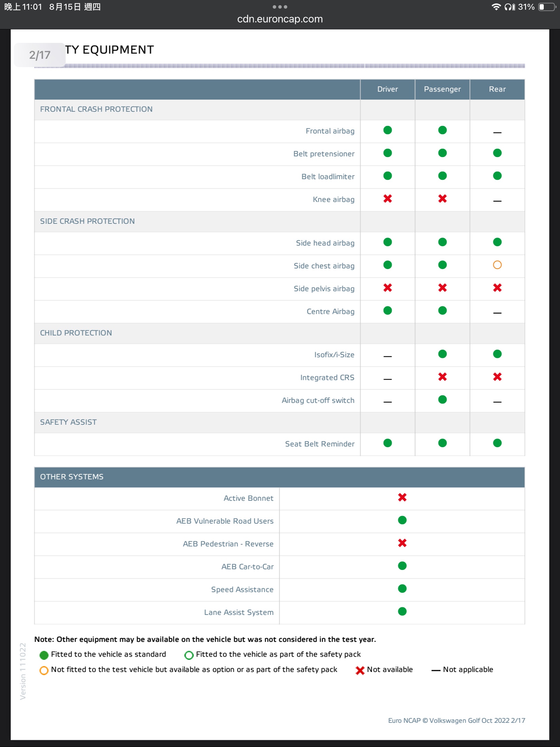The width and height of the screenshot is (560, 747).
Task: Click the Centre Airbag rear dash mark
Action: click(x=497, y=313)
